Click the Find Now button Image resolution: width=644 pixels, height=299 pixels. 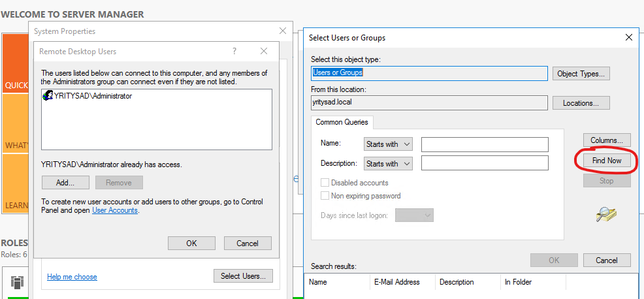click(607, 161)
